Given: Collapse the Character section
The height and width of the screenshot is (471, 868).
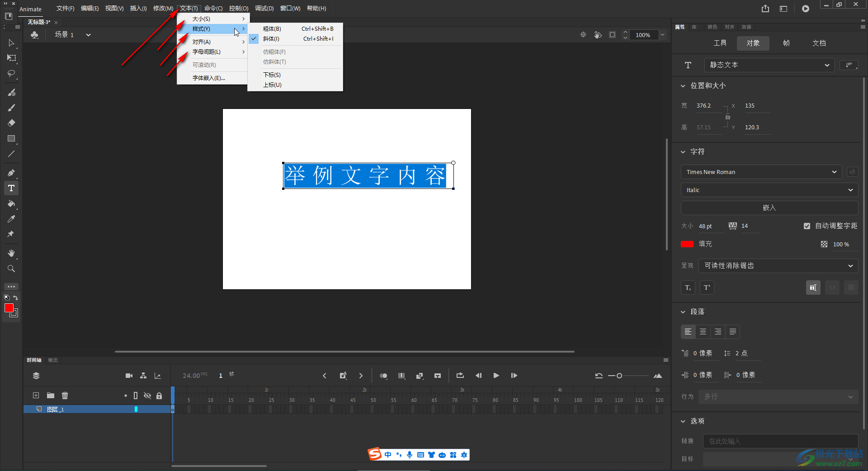Looking at the screenshot, I should point(683,152).
